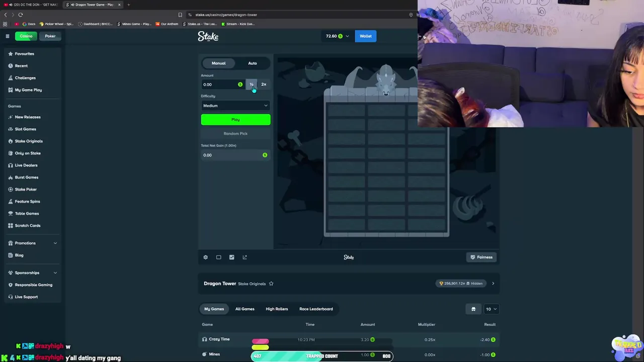
Task: Open the Crazy Time bet row
Action: 349,340
